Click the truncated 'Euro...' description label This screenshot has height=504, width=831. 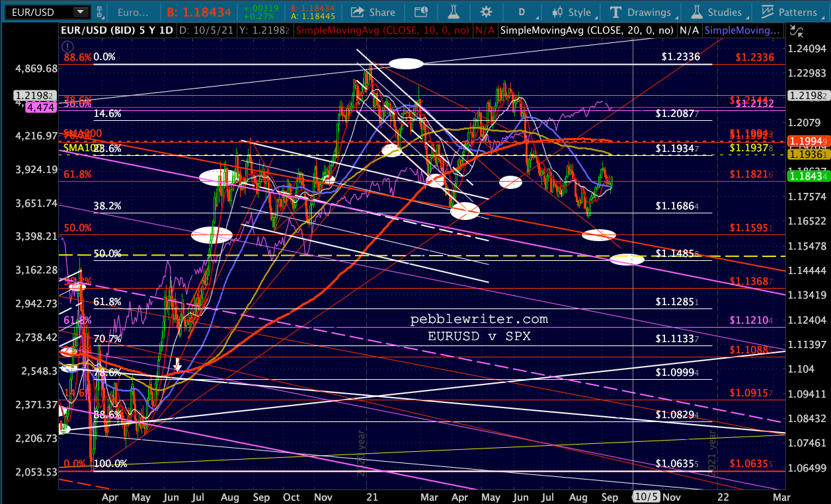click(x=133, y=12)
